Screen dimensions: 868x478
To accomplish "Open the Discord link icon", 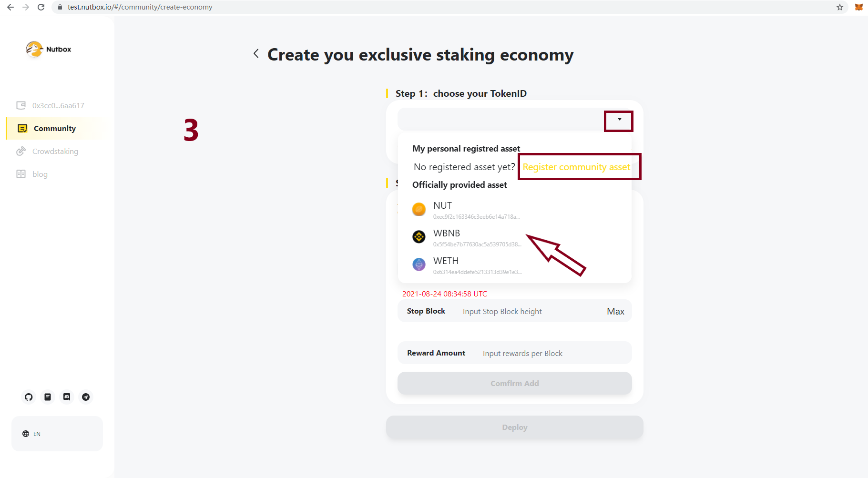I will click(67, 397).
